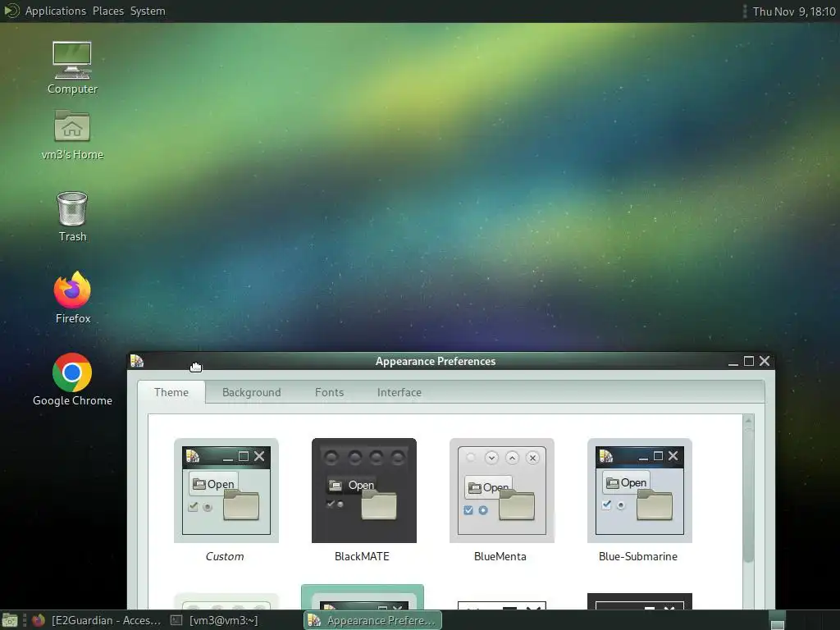Select the Theme tab
The width and height of the screenshot is (840, 630).
(171, 392)
